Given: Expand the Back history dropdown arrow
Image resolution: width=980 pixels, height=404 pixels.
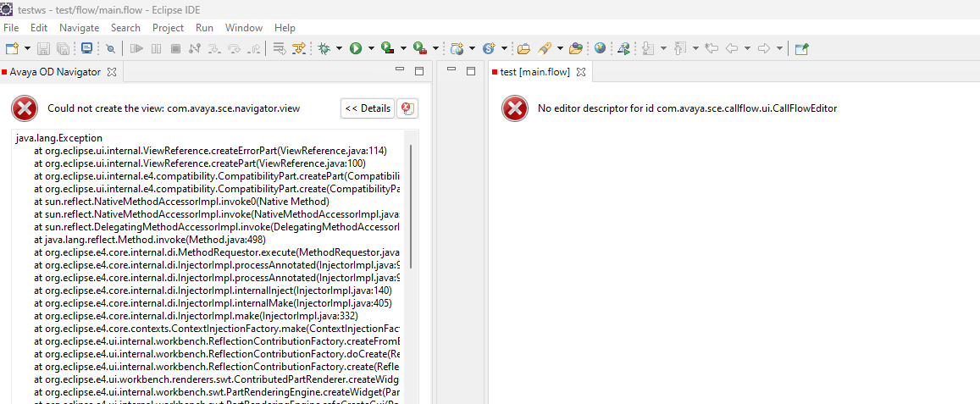Looking at the screenshot, I should click(748, 48).
